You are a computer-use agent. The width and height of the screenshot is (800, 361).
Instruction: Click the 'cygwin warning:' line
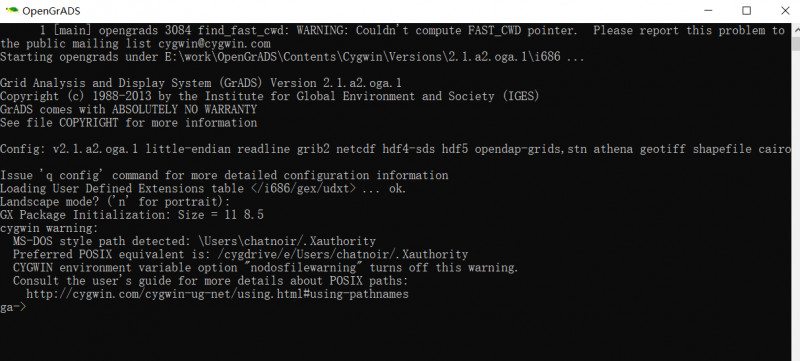[49, 228]
